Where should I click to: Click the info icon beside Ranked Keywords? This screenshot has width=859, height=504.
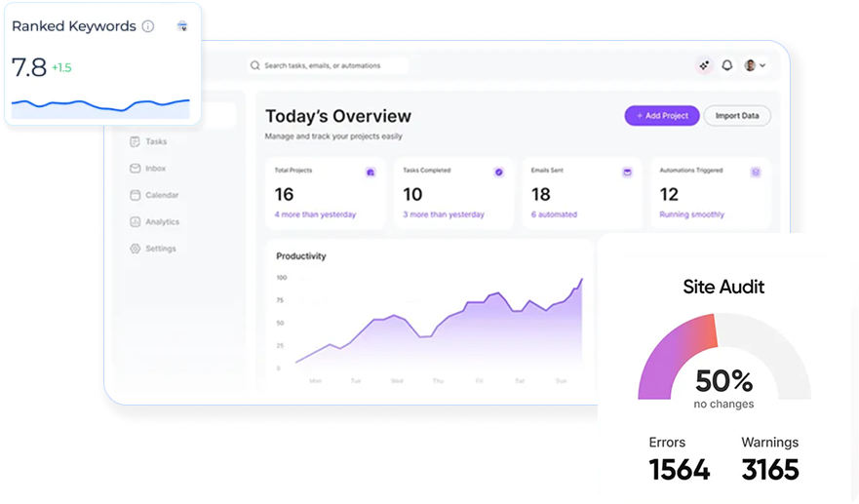click(x=148, y=26)
